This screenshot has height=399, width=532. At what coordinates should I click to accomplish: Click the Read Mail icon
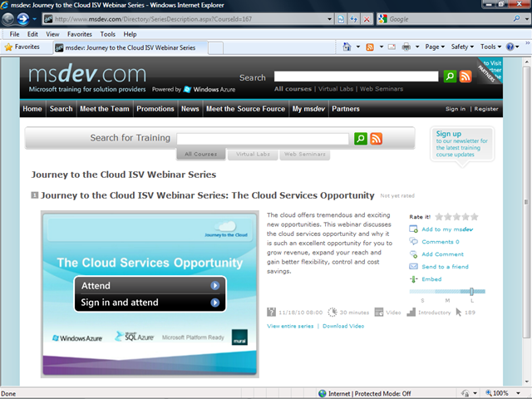click(392, 47)
